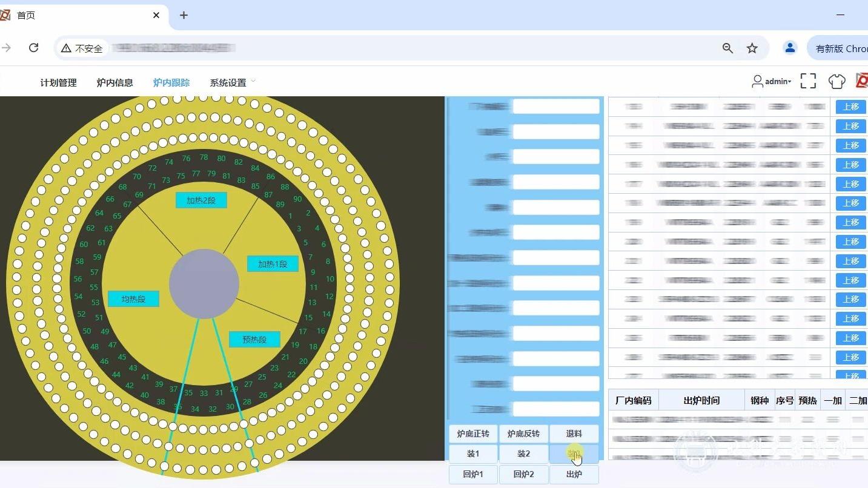
Task: Click the fullscreen toggle icon
Action: tap(808, 81)
